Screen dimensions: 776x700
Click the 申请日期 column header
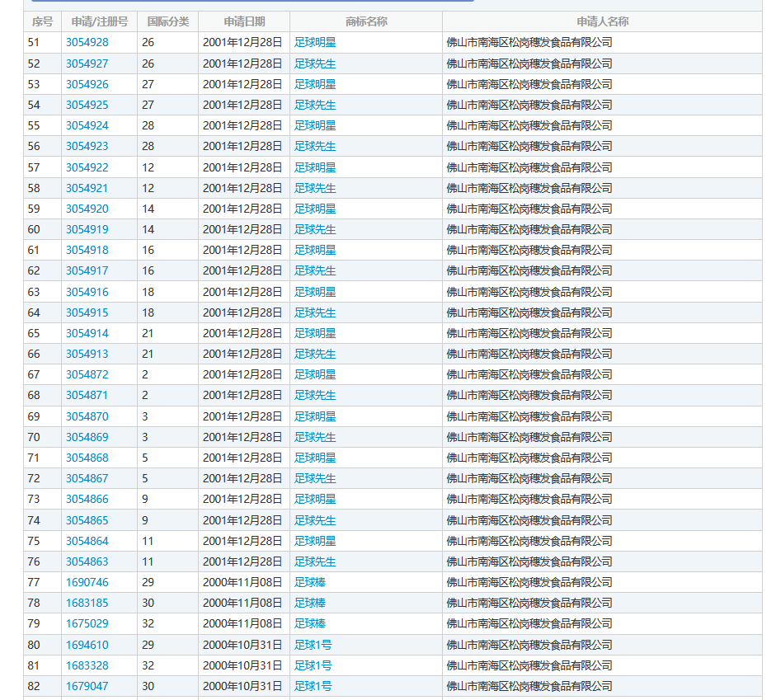click(244, 21)
